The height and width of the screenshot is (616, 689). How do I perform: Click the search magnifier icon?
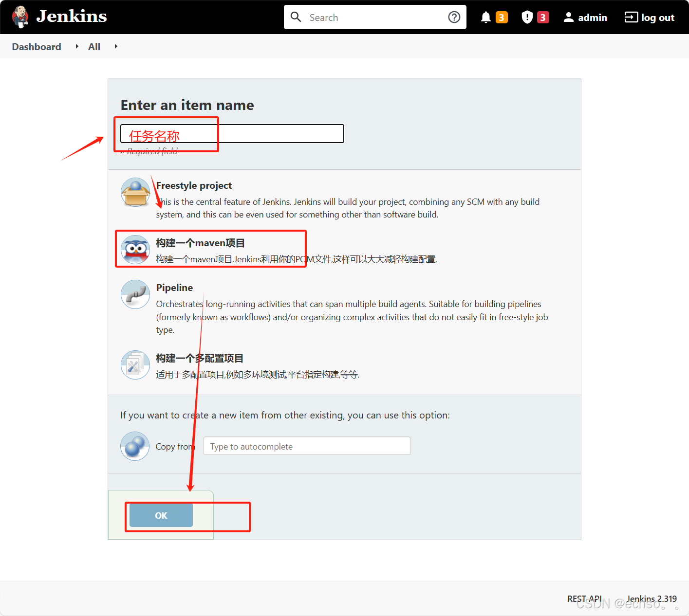296,17
